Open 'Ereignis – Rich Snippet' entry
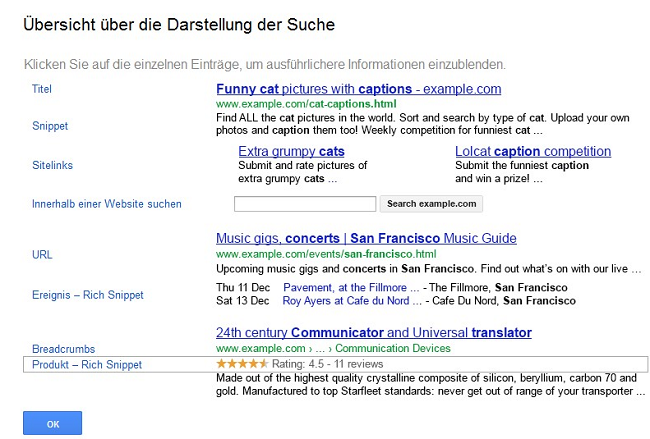This screenshot has width=650, height=439. point(88,295)
